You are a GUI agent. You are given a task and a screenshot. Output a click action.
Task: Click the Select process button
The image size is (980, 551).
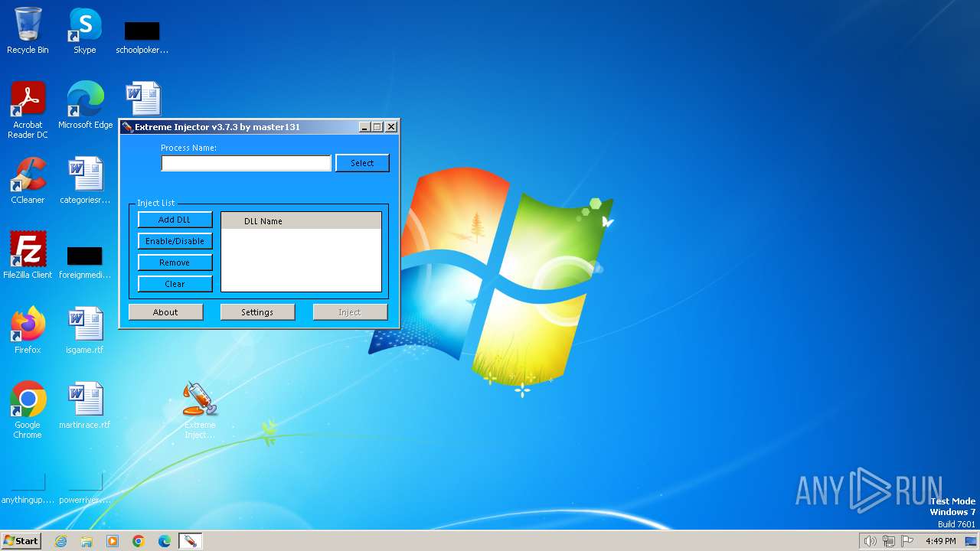[x=362, y=163]
